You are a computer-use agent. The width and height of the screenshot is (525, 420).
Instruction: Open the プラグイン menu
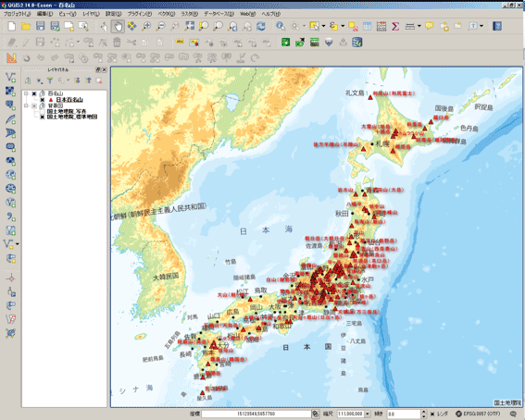140,14
